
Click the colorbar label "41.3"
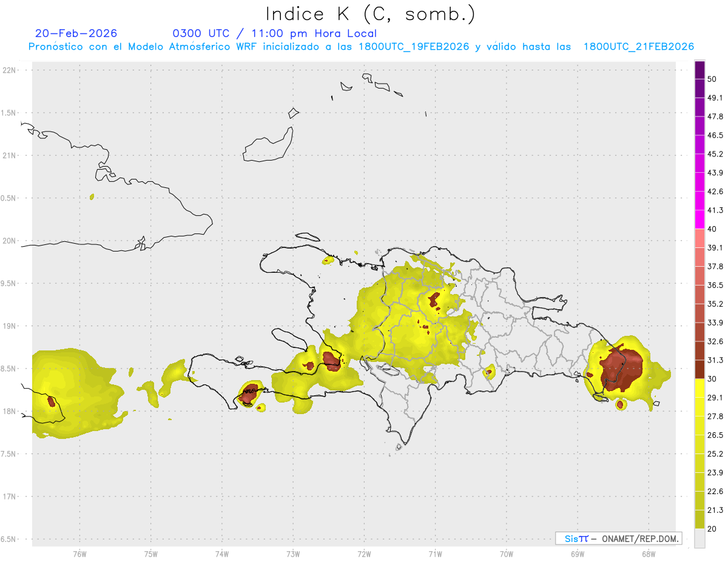(x=715, y=210)
